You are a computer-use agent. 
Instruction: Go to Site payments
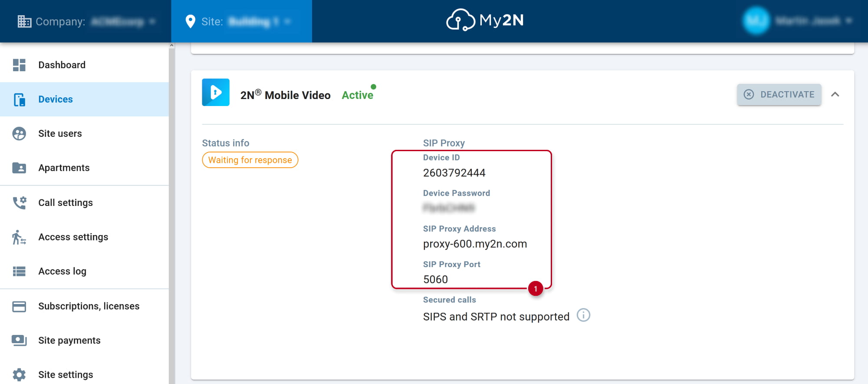pos(84,341)
